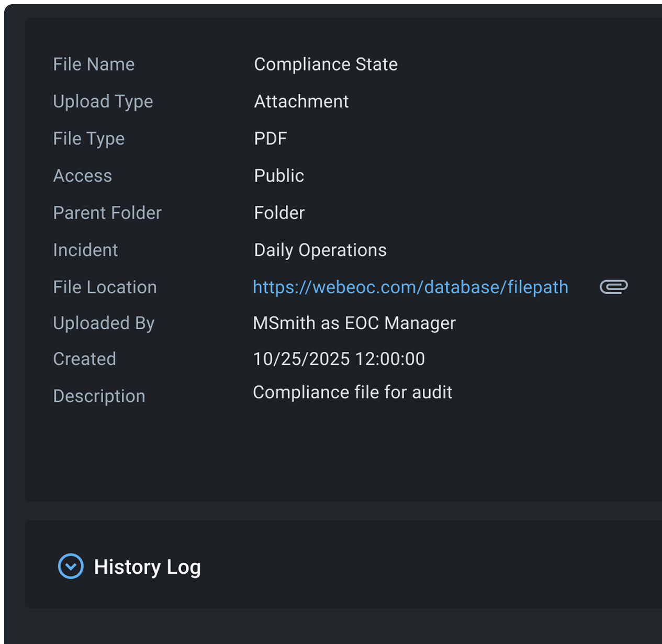Viewport: 662px width, 644px height.
Task: Click the File Location field label
Action: click(x=105, y=287)
